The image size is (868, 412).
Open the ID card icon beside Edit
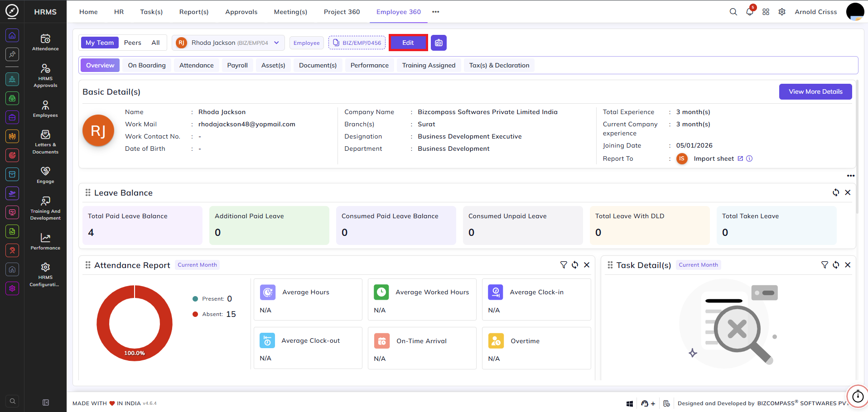(x=439, y=43)
